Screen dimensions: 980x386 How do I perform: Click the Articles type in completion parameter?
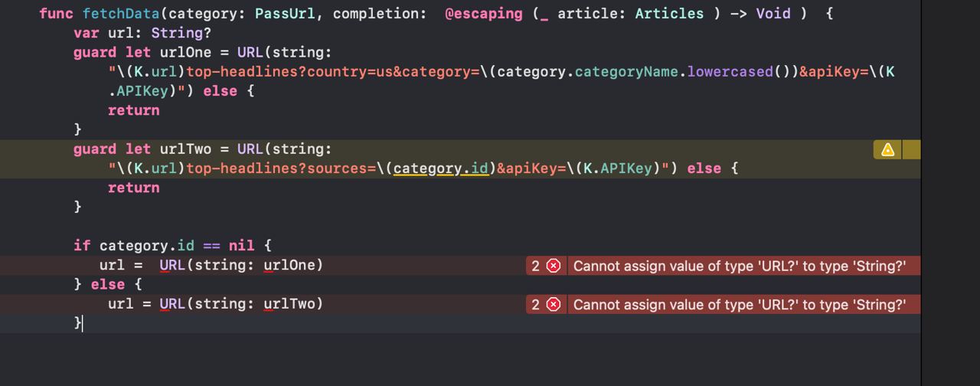669,14
